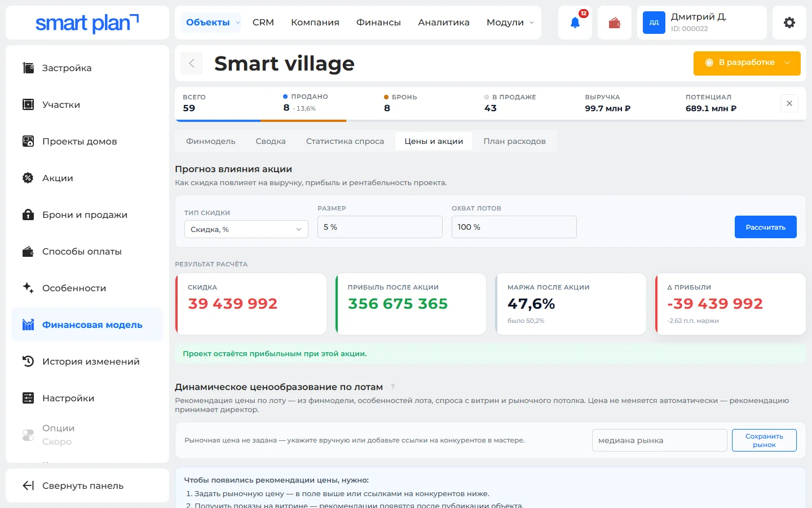The width and height of the screenshot is (812, 508).
Task: Open the red wallet icon
Action: (x=615, y=23)
